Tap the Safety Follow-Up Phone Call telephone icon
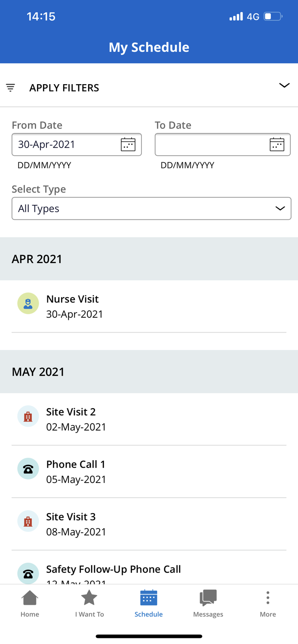The height and width of the screenshot is (644, 298). [28, 574]
